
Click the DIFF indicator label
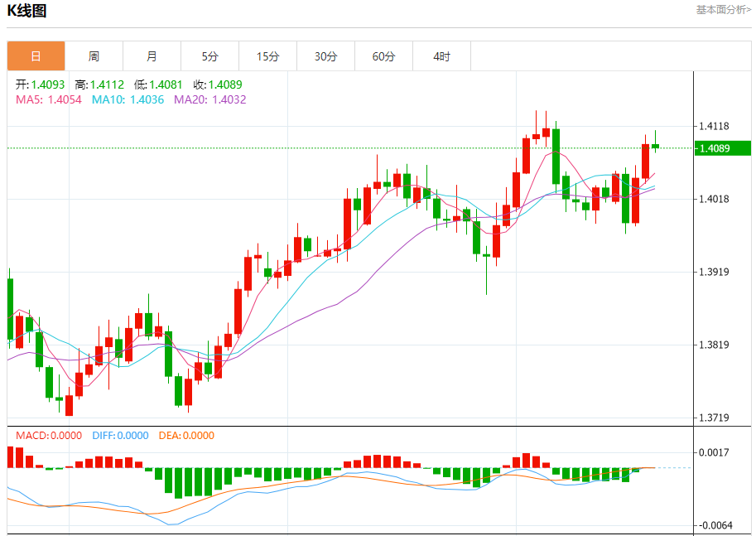[x=120, y=436]
